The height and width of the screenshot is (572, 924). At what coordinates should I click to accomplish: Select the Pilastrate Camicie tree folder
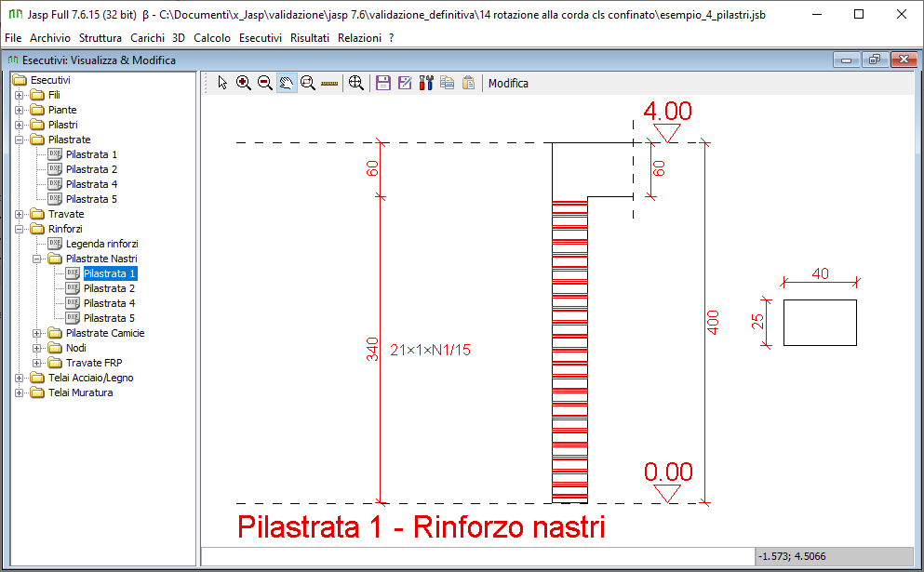click(105, 333)
